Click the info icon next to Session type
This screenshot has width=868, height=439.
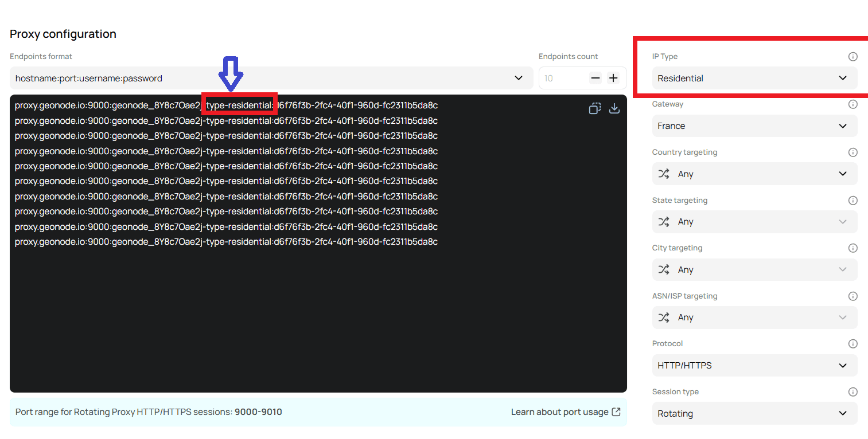click(853, 391)
